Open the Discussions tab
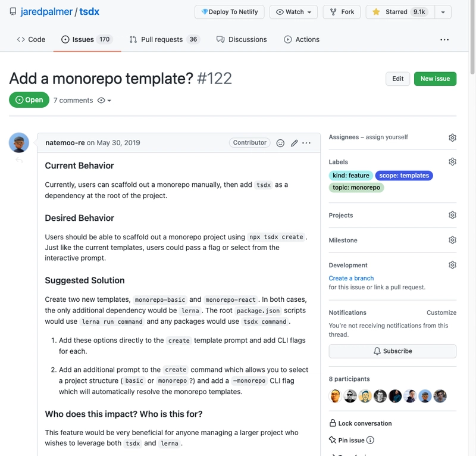Viewport: 476px width, 456px height. pos(242,39)
